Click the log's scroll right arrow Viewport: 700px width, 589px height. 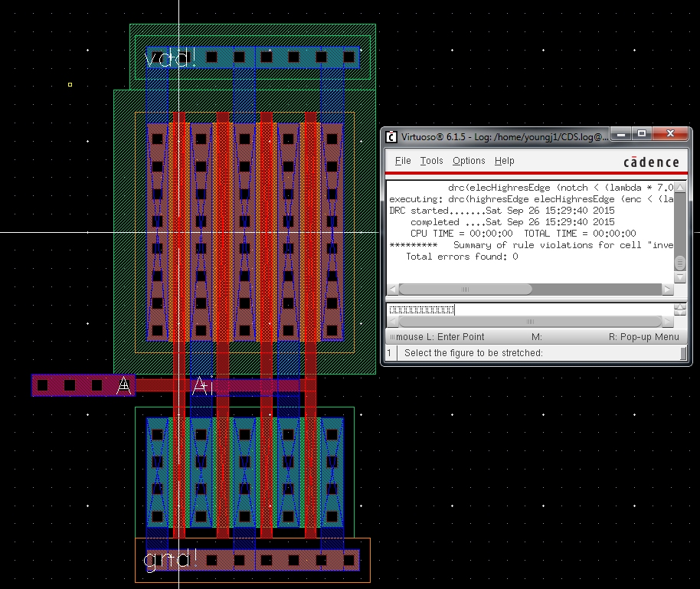667,290
